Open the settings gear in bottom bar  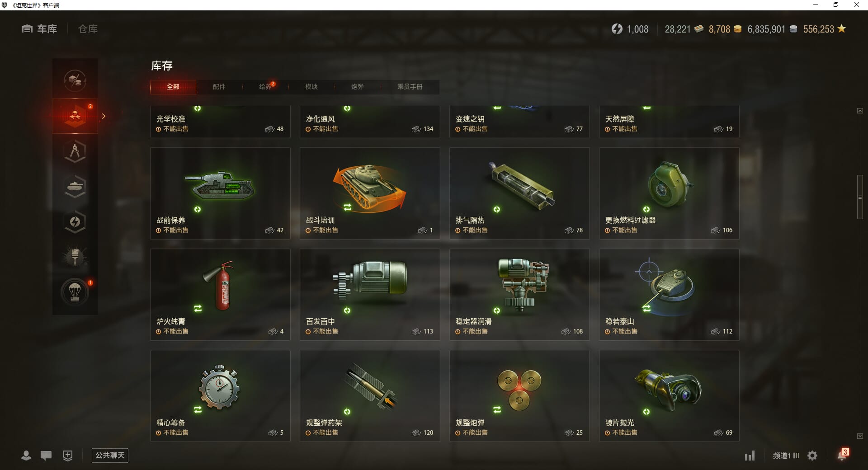[x=812, y=456]
